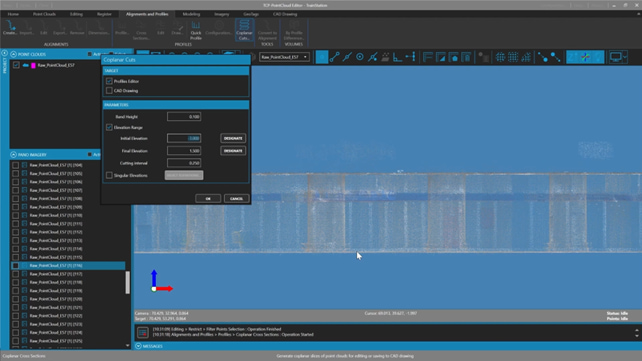Launch the Quick Profile tool

pyautogui.click(x=196, y=30)
